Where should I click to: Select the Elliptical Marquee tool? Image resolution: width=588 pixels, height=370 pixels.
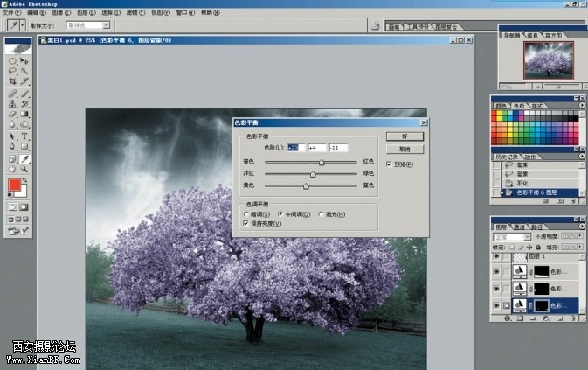pos(13,60)
